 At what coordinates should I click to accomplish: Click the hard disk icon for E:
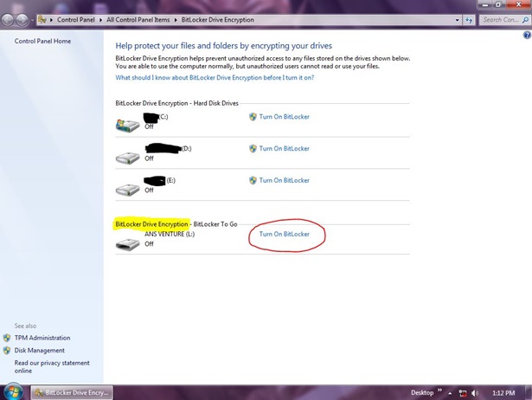point(127,190)
